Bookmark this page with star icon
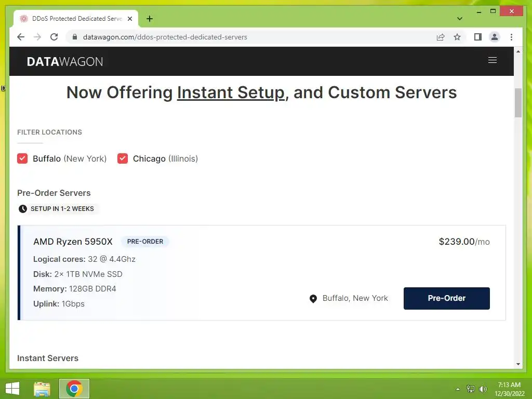532x399 pixels. (x=457, y=37)
